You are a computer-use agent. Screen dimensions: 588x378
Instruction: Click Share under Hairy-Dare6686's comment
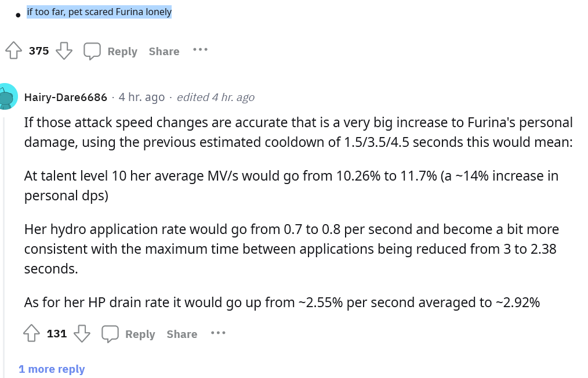click(182, 334)
